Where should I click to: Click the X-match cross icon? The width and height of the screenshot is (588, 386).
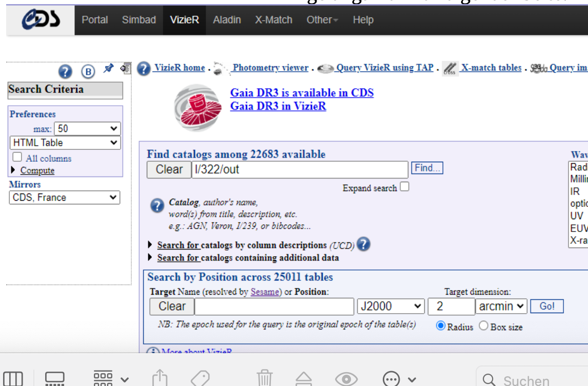click(449, 69)
